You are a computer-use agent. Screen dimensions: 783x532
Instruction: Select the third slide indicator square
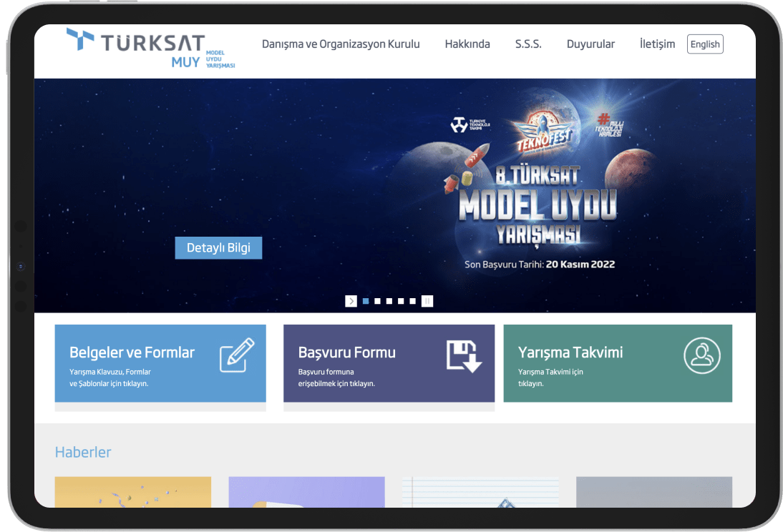click(x=389, y=301)
